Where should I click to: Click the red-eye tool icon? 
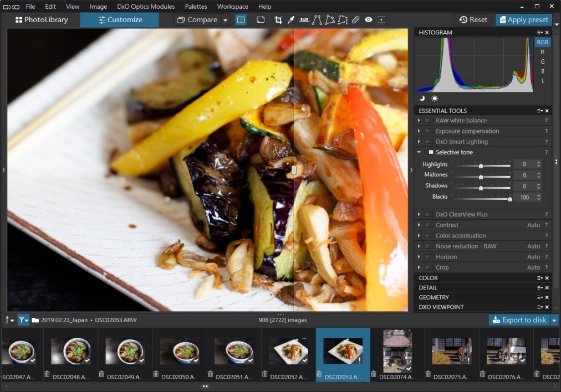point(369,20)
